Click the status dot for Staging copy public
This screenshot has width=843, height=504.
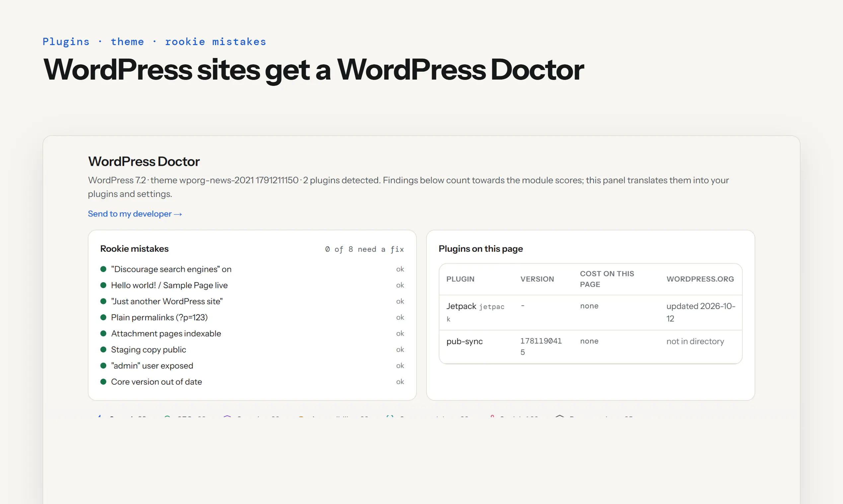[103, 349]
